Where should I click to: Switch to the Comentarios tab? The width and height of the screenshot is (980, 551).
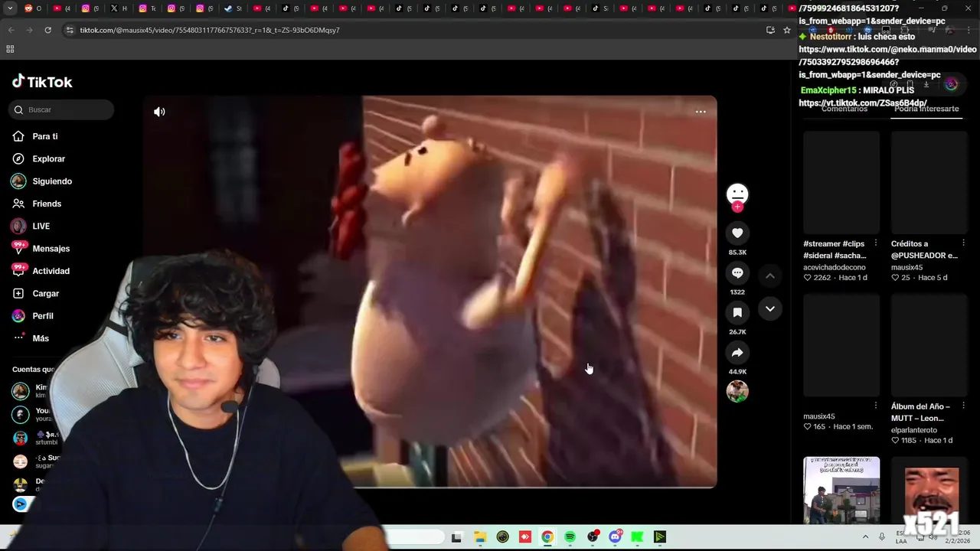coord(844,109)
